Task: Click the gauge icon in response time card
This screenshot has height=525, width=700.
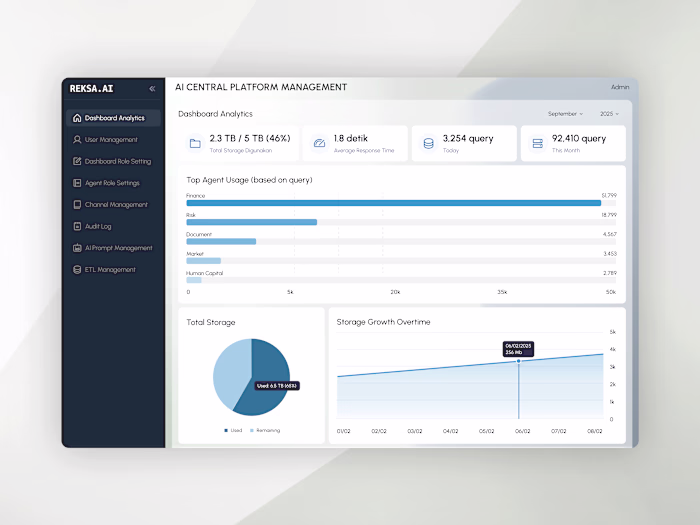Action: coord(319,143)
